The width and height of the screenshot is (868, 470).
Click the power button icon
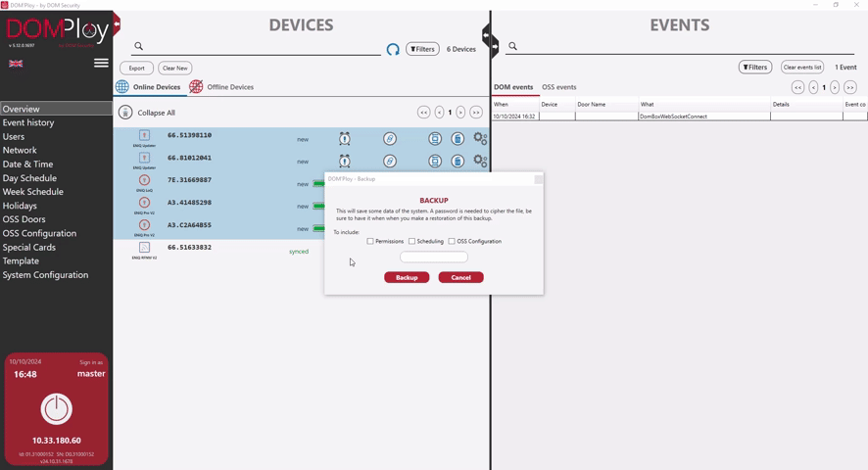click(x=57, y=409)
